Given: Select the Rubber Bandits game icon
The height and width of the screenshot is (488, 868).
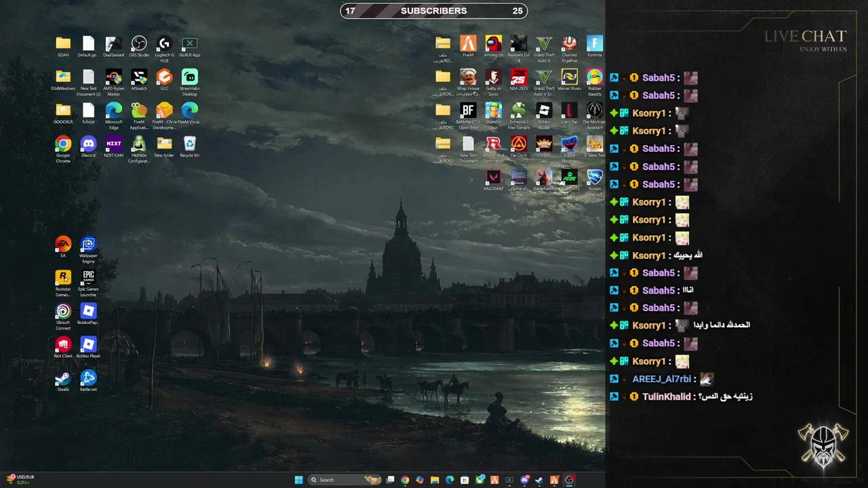Looking at the screenshot, I should 595,83.
